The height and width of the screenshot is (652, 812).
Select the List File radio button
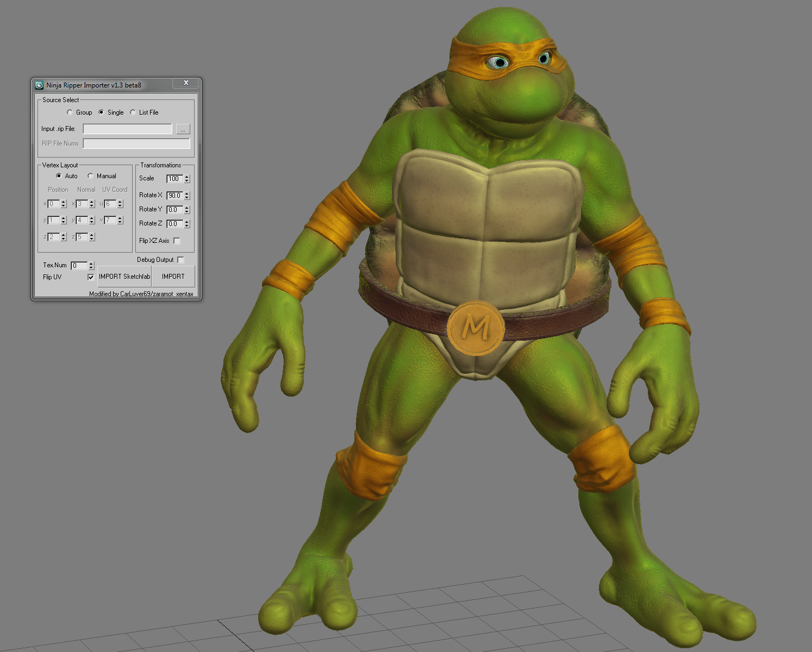(x=133, y=112)
